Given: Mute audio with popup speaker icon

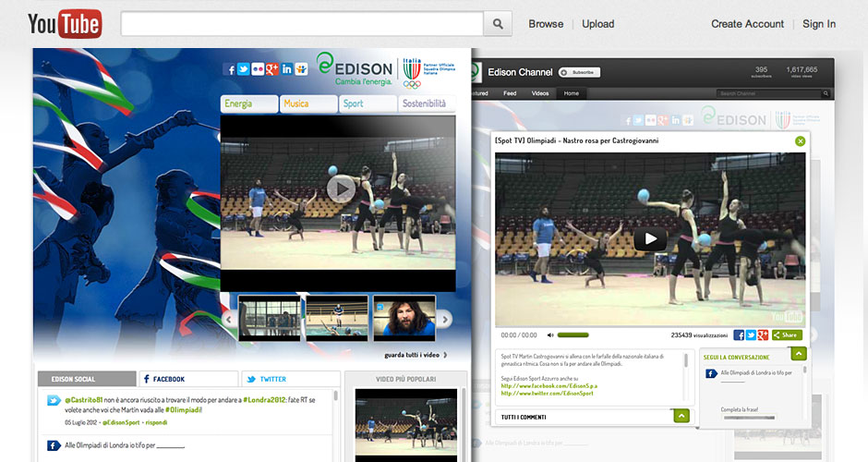Looking at the screenshot, I should tap(550, 335).
